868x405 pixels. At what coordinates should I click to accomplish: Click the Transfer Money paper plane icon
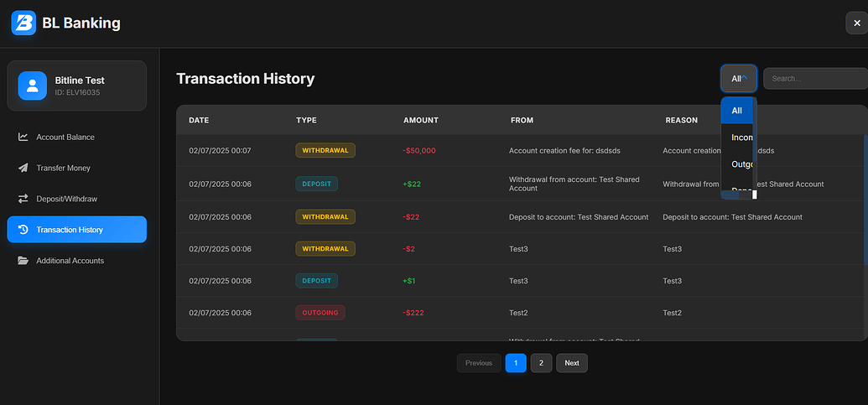pos(23,168)
